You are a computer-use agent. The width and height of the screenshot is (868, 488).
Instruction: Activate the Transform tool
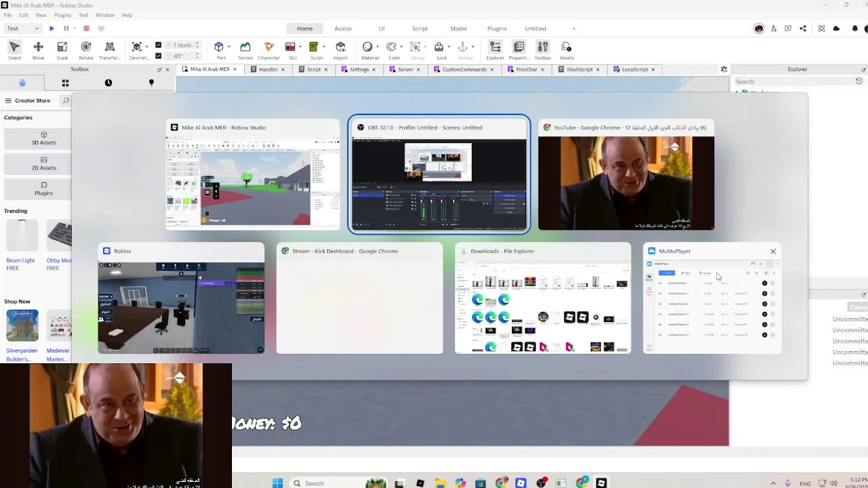pos(110,50)
